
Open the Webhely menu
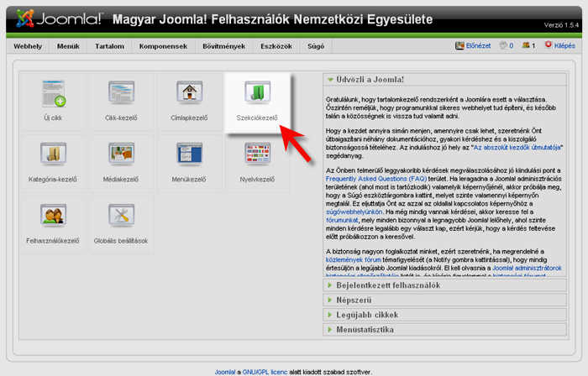[x=28, y=46]
